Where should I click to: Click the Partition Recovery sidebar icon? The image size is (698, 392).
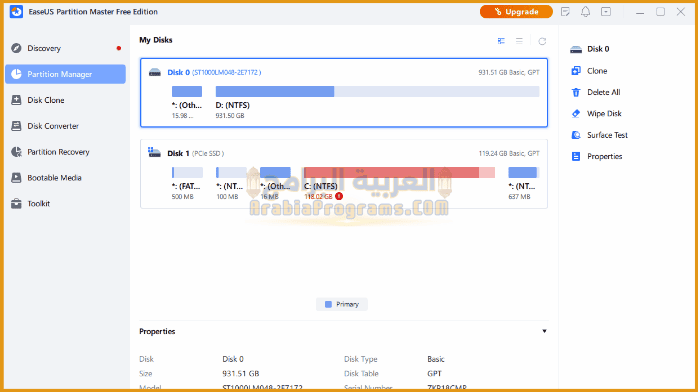pyautogui.click(x=16, y=152)
